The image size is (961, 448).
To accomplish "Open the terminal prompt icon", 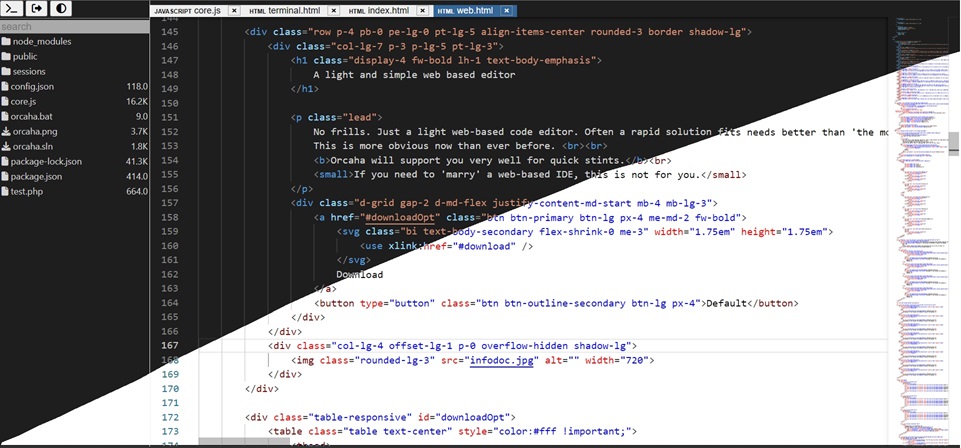I will coord(14,9).
